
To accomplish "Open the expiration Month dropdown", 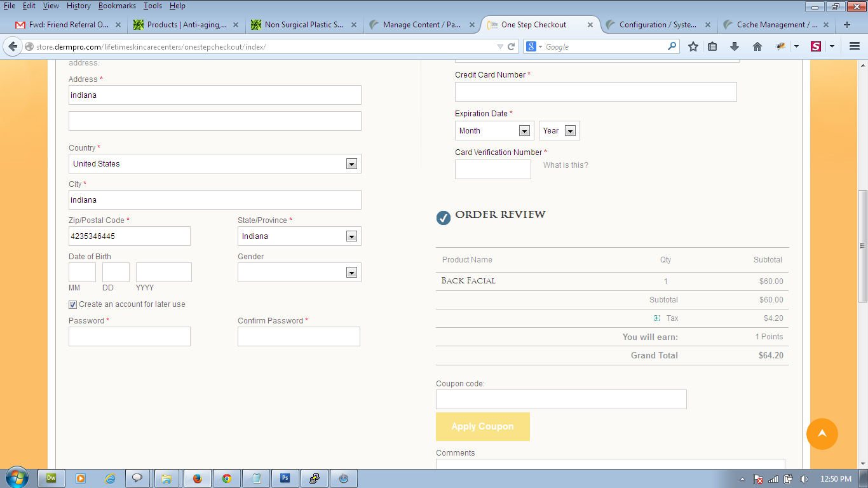I will pyautogui.click(x=524, y=131).
